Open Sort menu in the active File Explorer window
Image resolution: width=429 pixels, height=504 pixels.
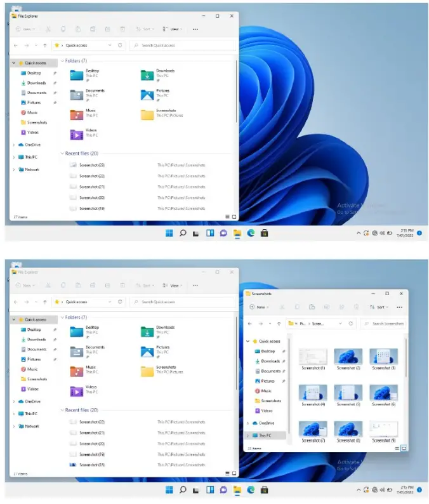145,29
